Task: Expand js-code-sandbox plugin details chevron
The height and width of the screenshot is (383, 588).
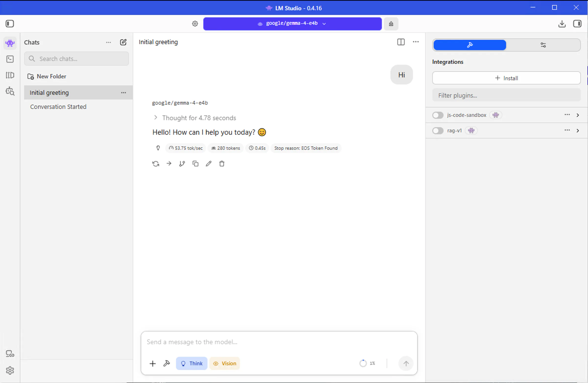Action: pyautogui.click(x=578, y=115)
